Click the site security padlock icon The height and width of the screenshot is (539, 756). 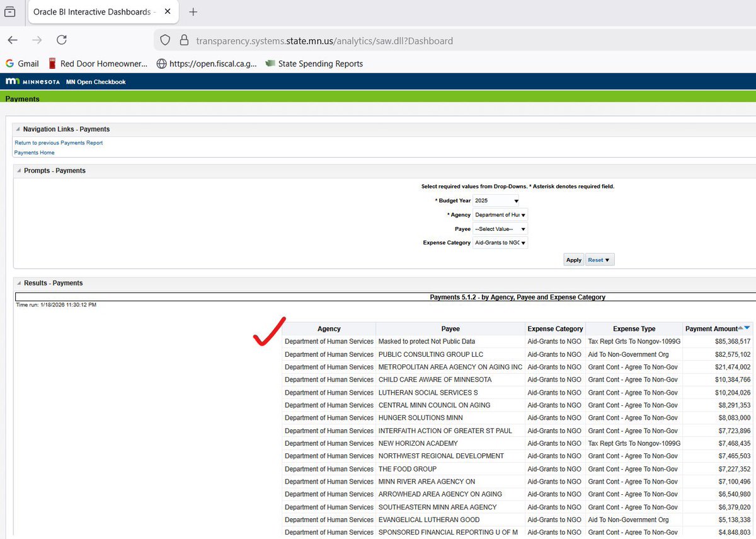pos(184,40)
